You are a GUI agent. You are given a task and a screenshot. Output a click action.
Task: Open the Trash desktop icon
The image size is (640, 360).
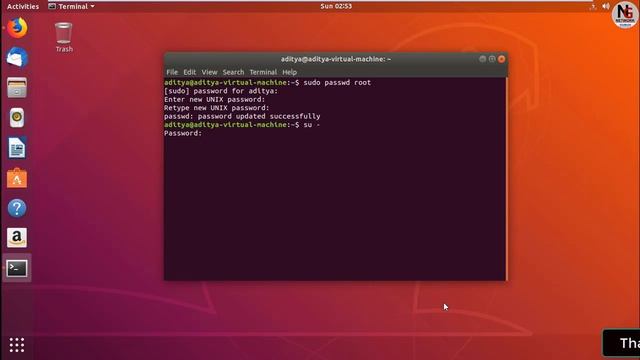coord(64,37)
